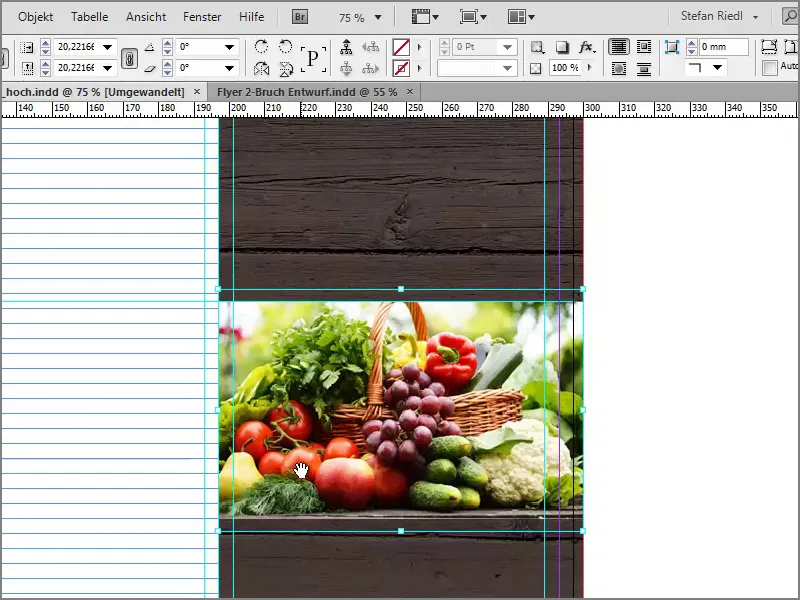Rotate 90° counterclockwise
The width and height of the screenshot is (800, 600).
[x=285, y=47]
